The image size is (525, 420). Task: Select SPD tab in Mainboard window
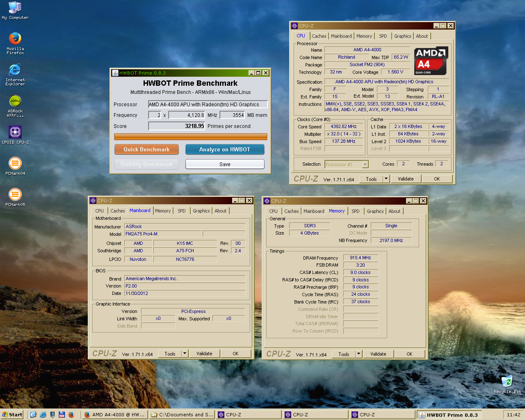pos(182,211)
